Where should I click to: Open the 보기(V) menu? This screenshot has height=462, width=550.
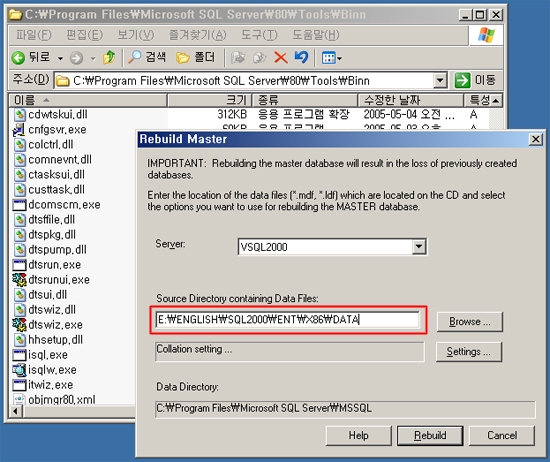(136, 35)
